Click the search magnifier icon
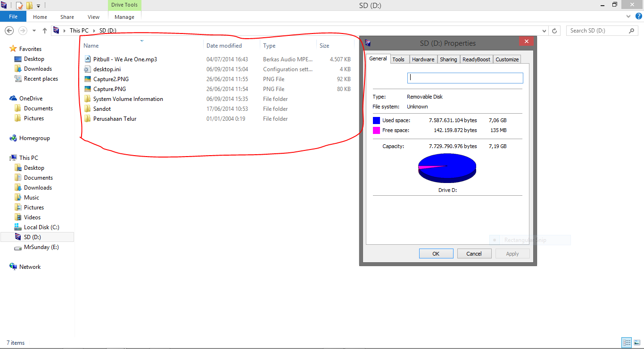Viewport: 644px width, 349px height. 632,31
